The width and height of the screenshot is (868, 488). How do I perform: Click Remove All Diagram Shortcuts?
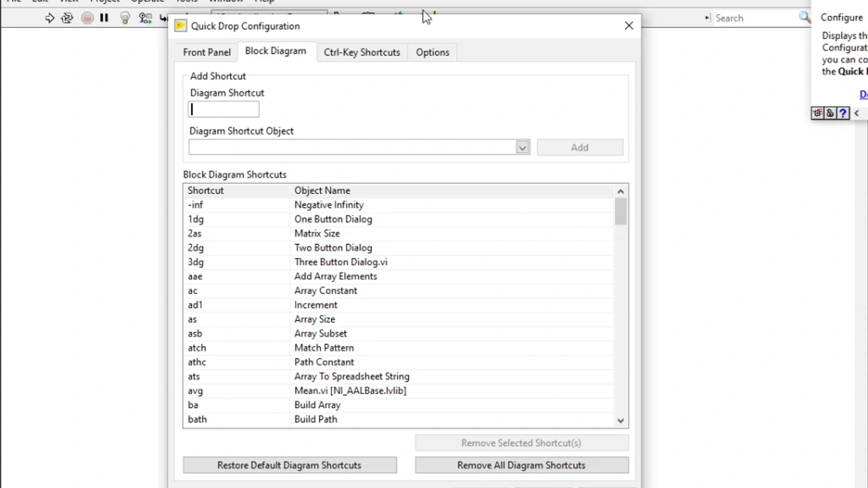521,465
